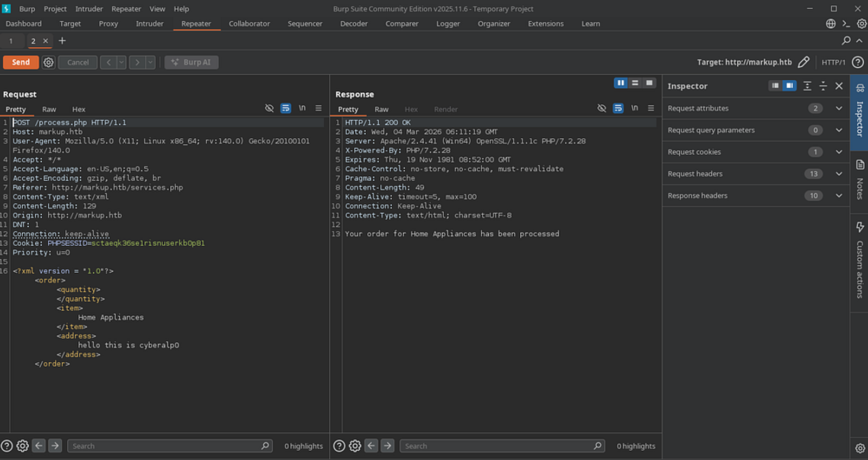Dock Inspector layout right option
This screenshot has width=868, height=460.
pos(790,86)
